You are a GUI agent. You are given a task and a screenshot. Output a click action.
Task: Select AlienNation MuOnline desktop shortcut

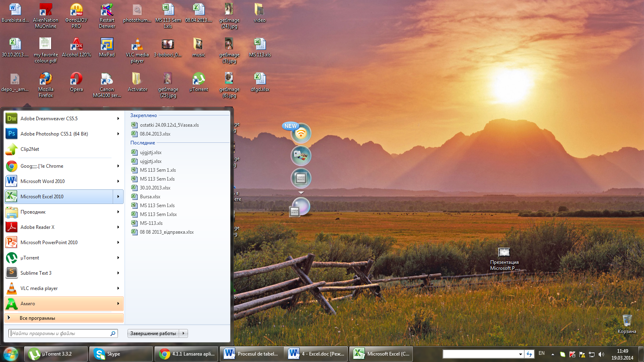point(46,16)
